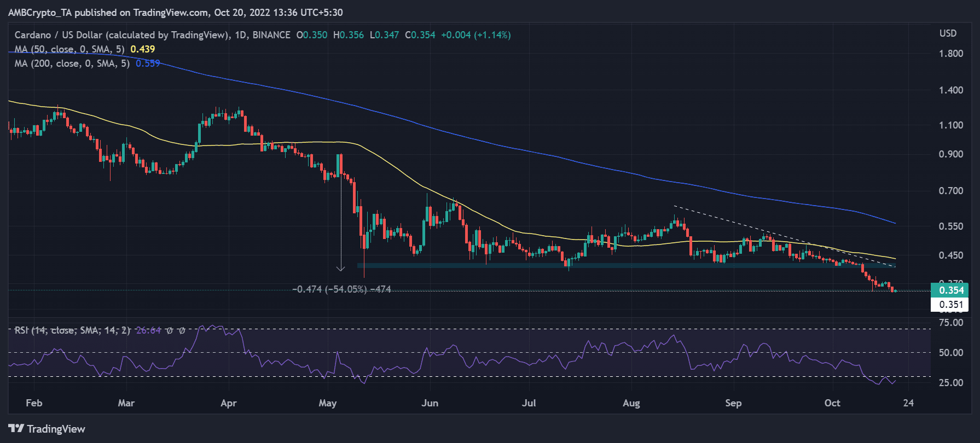Click the May label on the time axis

pyautogui.click(x=327, y=403)
